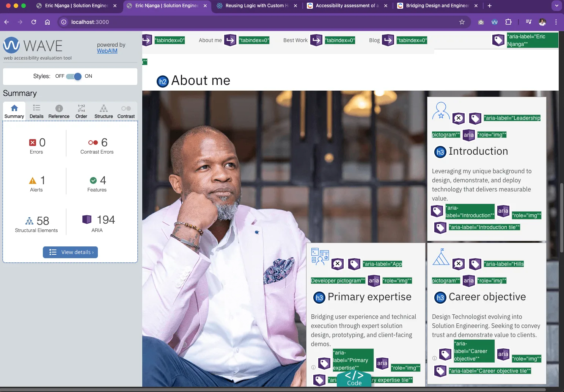The height and width of the screenshot is (392, 564).
Task: Select the X icon in the Introduction card
Action: click(x=459, y=118)
